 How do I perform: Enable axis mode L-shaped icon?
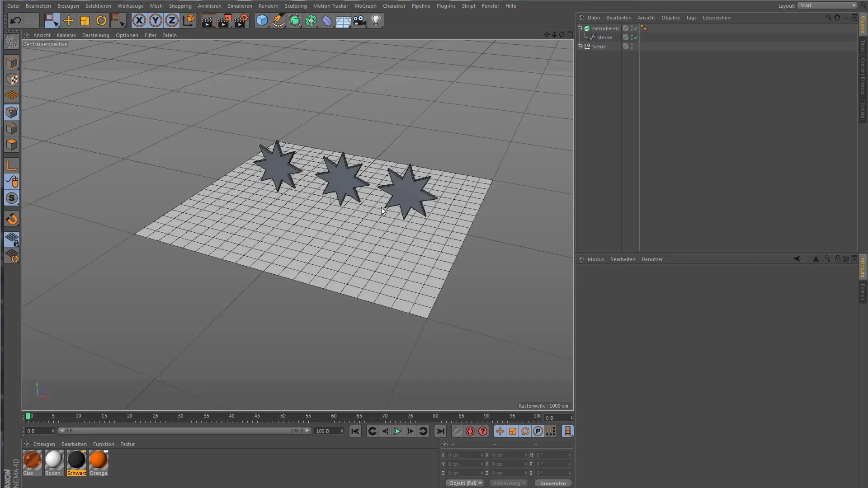[x=12, y=165]
